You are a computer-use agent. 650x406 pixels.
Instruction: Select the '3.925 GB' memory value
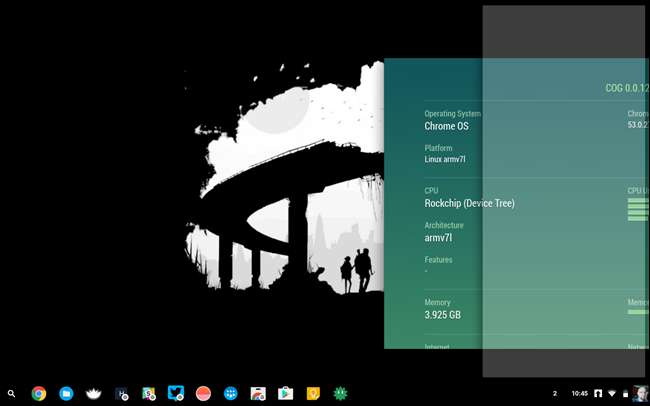click(x=442, y=315)
